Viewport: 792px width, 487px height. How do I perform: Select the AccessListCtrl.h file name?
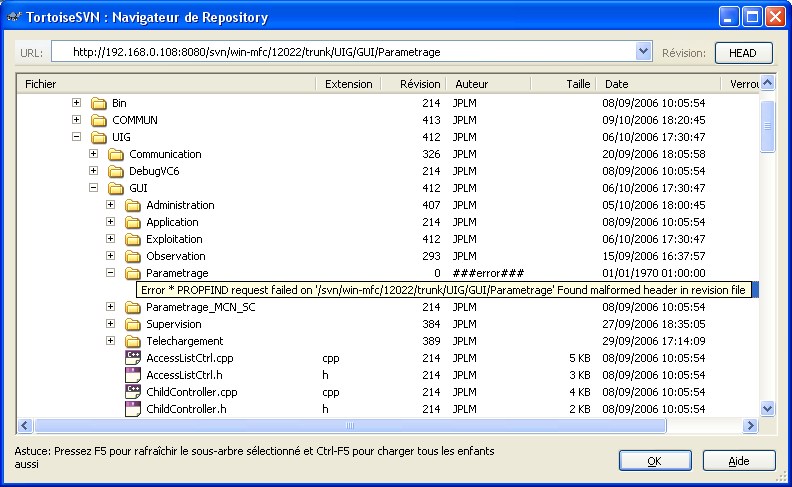click(184, 375)
